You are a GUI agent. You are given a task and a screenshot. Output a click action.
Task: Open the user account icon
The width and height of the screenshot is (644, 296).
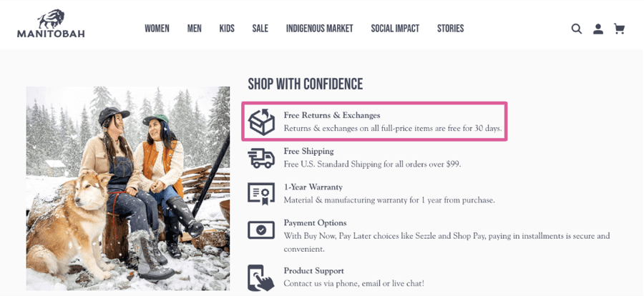(x=598, y=29)
